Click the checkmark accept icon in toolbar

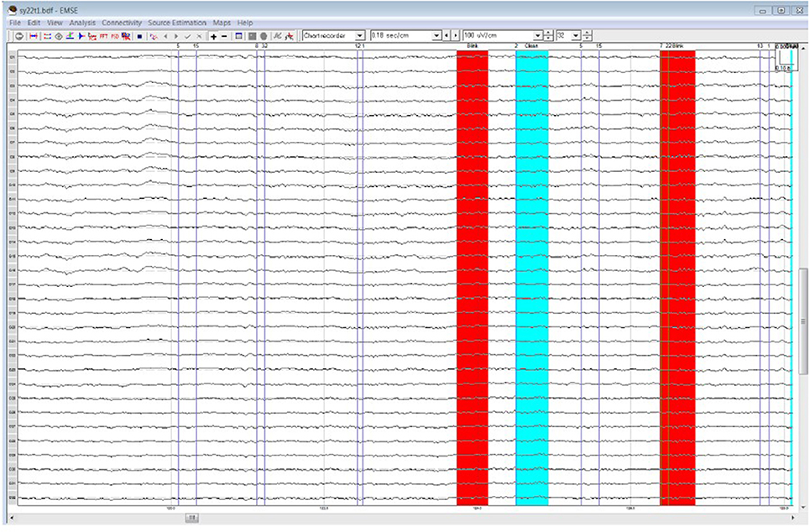coord(188,36)
